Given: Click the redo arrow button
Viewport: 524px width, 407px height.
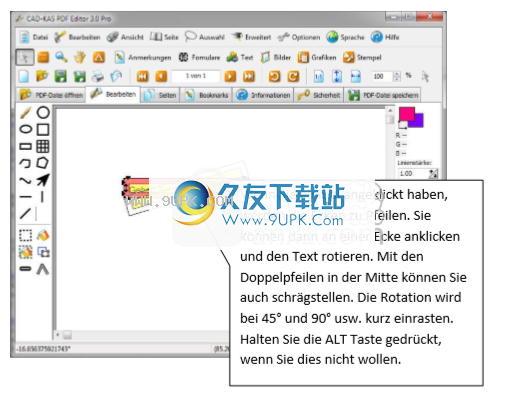Looking at the screenshot, I should 293,77.
